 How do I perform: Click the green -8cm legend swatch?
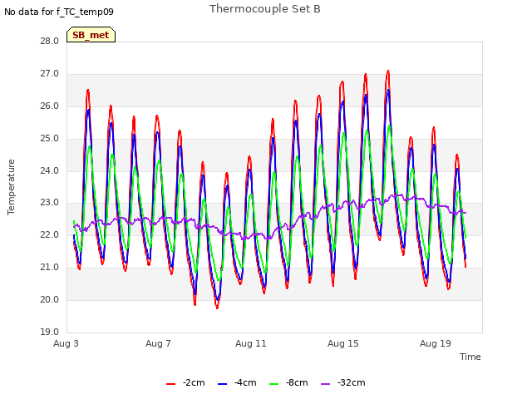point(273,384)
